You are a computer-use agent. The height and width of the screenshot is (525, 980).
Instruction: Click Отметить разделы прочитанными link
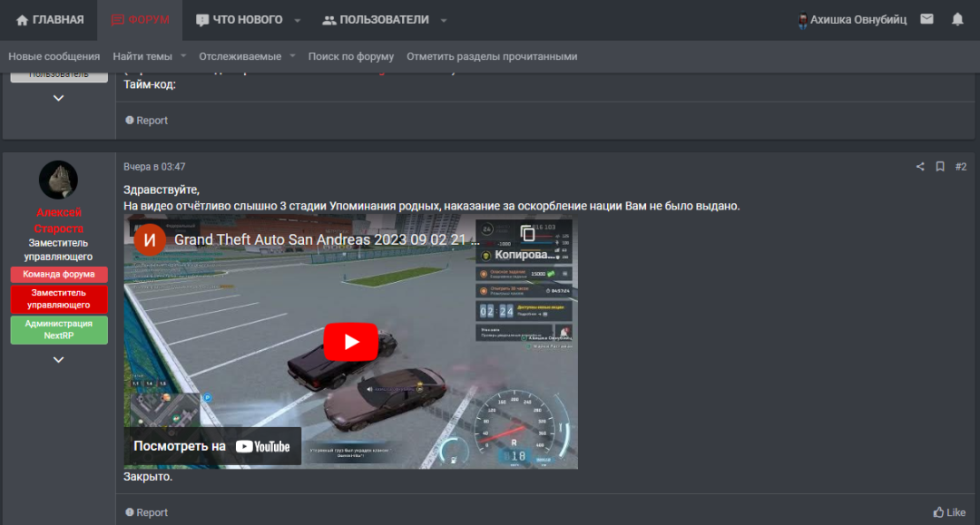click(492, 56)
